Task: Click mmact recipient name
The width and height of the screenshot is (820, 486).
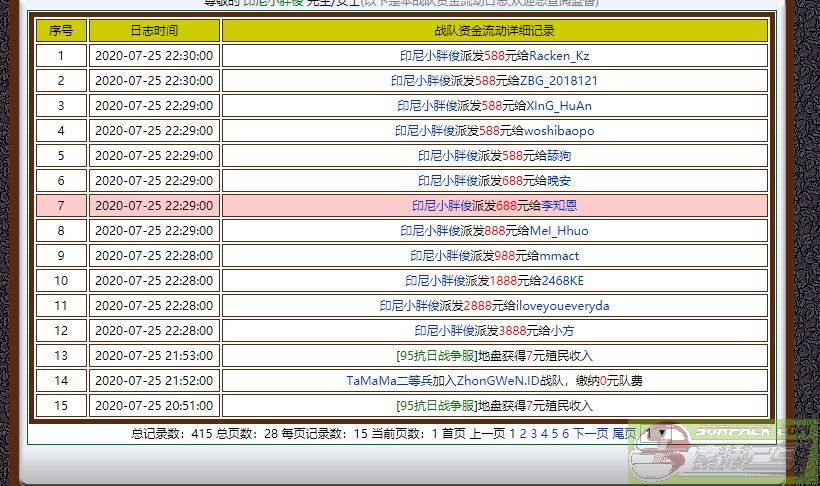Action: click(559, 256)
